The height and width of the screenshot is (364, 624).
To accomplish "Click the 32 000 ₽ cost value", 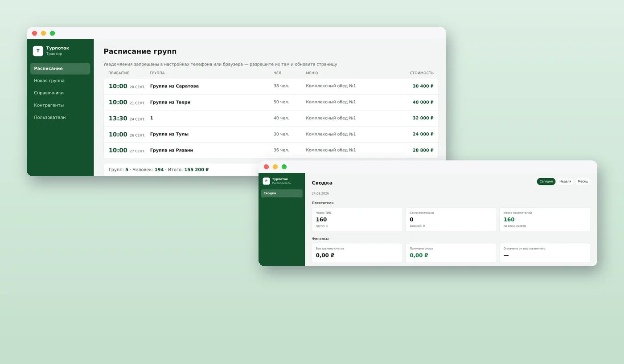I will tap(423, 119).
